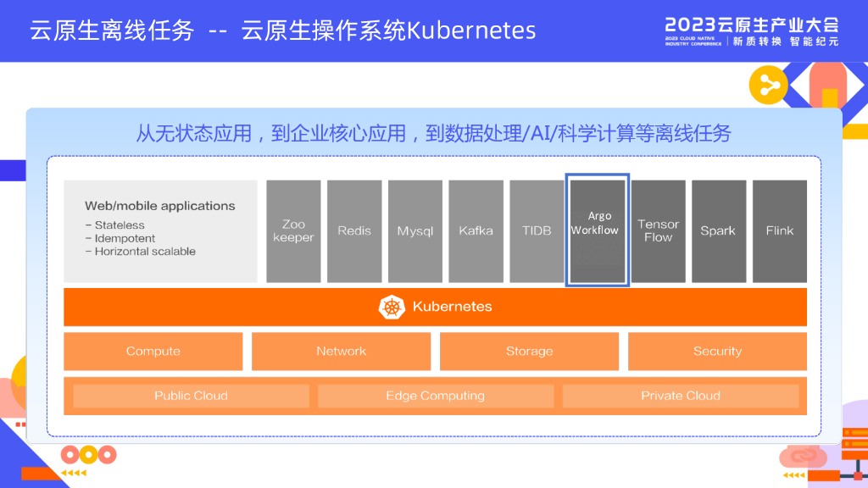Click the Horizontal scalable bullet text
This screenshot has width=868, height=488.
tap(145, 251)
